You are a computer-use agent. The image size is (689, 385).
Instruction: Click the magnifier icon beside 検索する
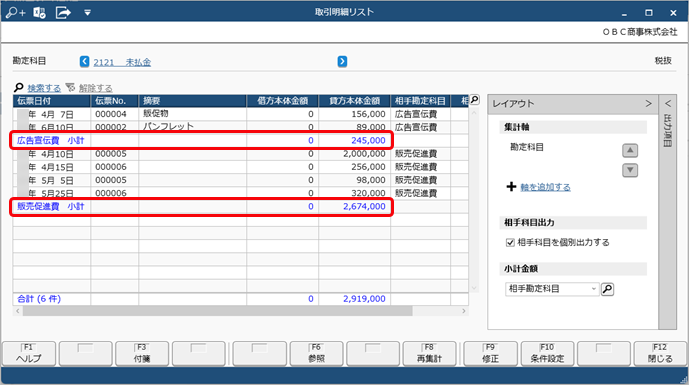pyautogui.click(x=19, y=88)
